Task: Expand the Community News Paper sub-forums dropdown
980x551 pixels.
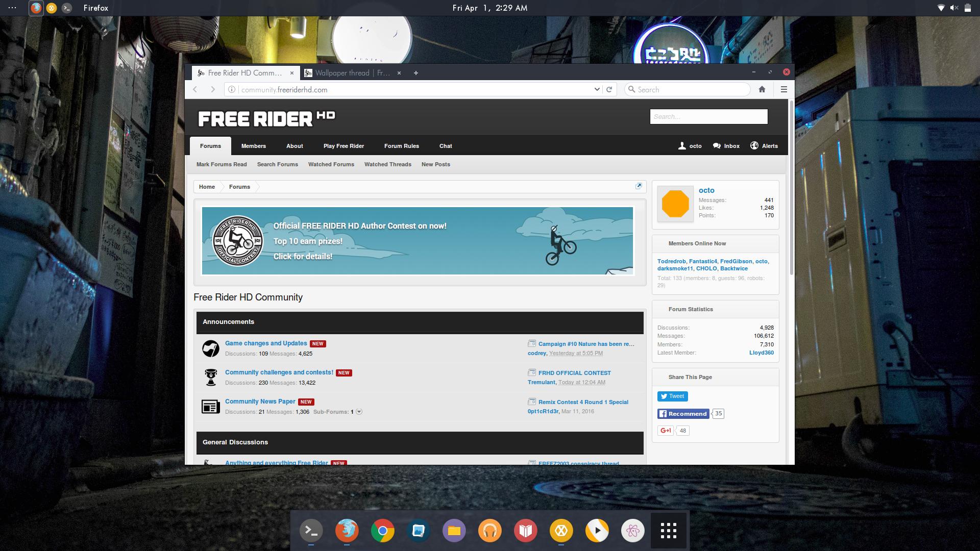Action: pyautogui.click(x=359, y=412)
